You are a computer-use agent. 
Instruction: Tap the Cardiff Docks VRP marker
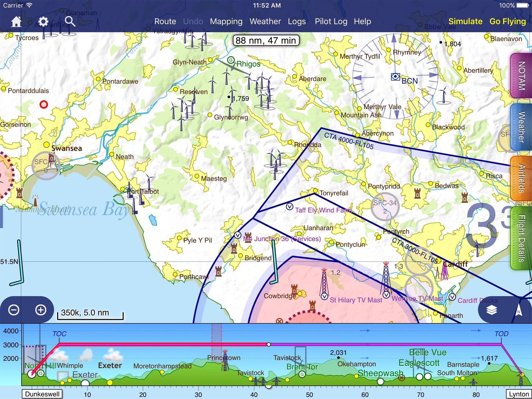[x=452, y=297]
